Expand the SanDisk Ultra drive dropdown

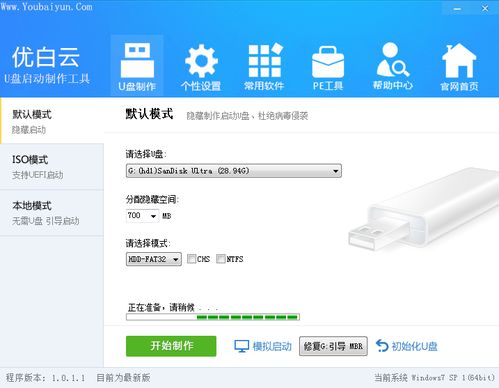pyautogui.click(x=234, y=171)
